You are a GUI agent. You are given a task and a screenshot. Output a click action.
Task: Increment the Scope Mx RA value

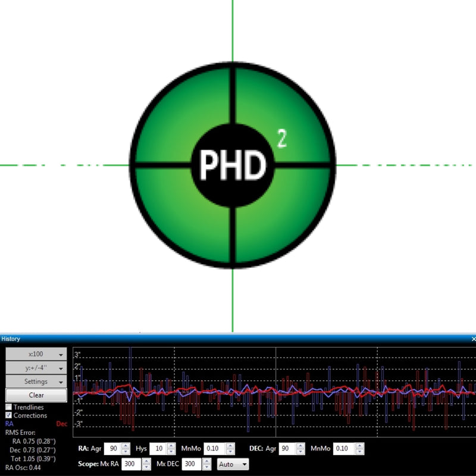click(x=146, y=462)
